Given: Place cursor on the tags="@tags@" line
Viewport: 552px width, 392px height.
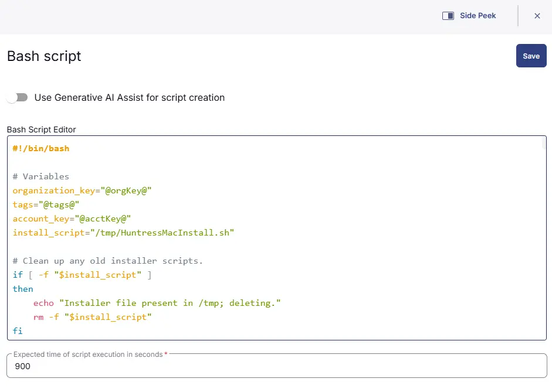Looking at the screenshot, I should pos(46,204).
